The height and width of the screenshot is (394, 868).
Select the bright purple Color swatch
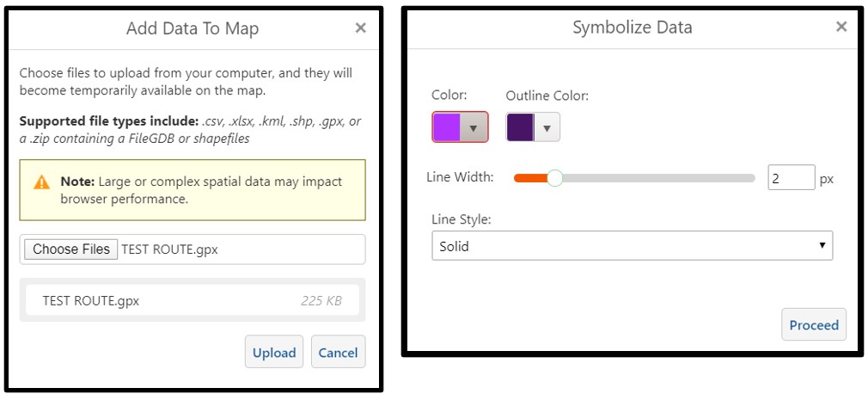[447, 127]
